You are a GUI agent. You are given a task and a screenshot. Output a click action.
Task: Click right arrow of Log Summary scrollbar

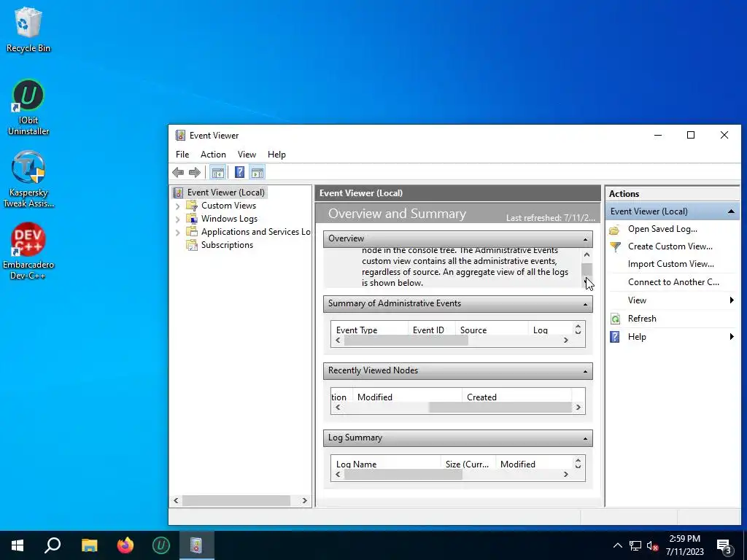click(566, 474)
